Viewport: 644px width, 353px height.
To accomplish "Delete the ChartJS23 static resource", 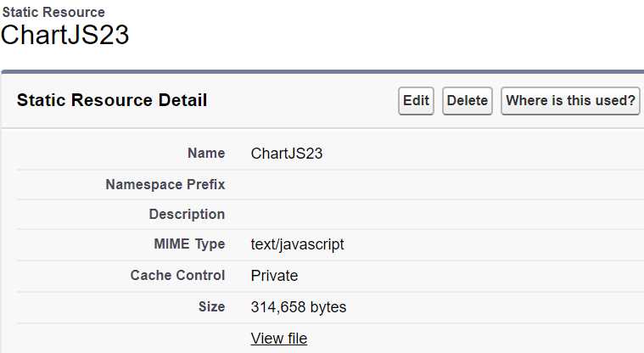I will tap(468, 101).
